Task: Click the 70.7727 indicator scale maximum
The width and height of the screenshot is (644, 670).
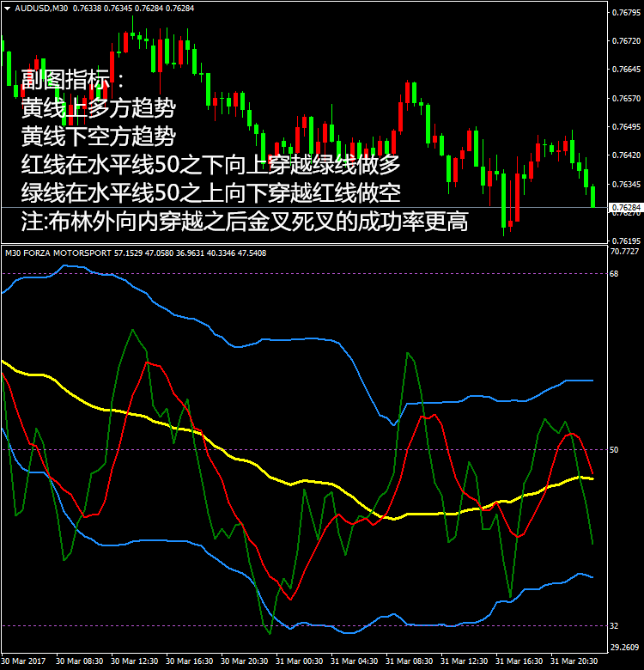Action: click(624, 251)
